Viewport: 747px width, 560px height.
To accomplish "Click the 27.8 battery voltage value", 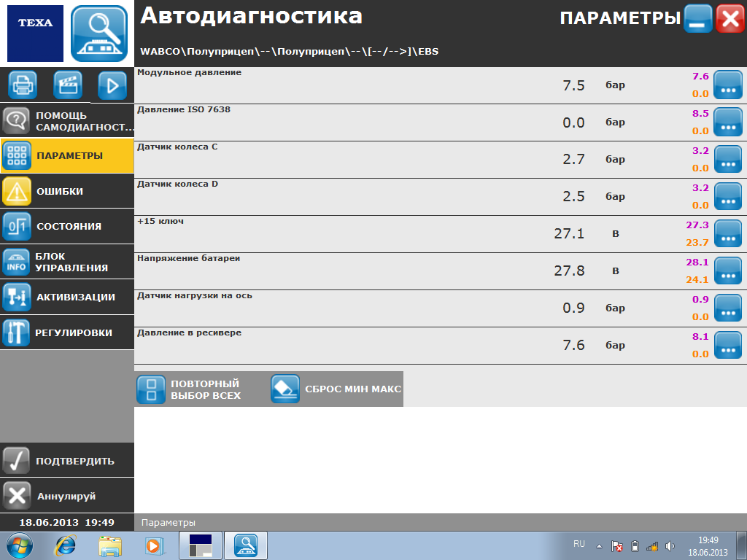I will coord(569,271).
